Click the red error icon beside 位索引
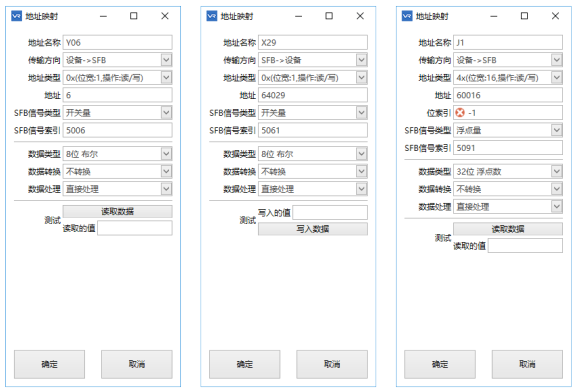576x392 pixels. tap(460, 113)
